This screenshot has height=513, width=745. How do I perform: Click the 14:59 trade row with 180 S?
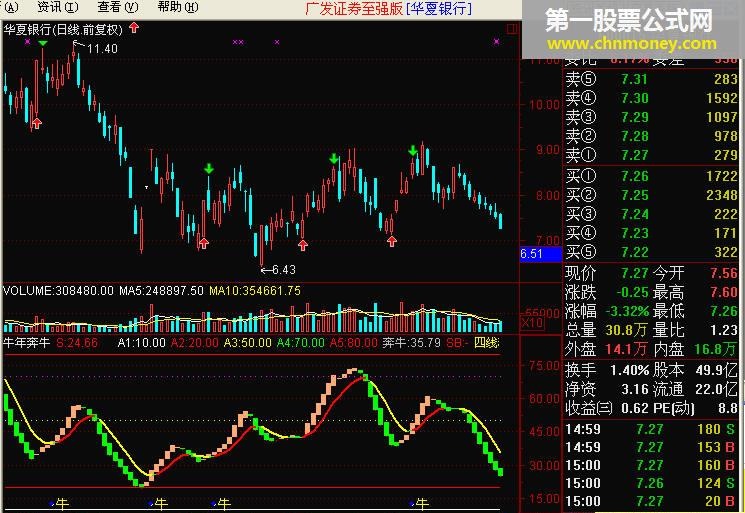[x=650, y=429]
